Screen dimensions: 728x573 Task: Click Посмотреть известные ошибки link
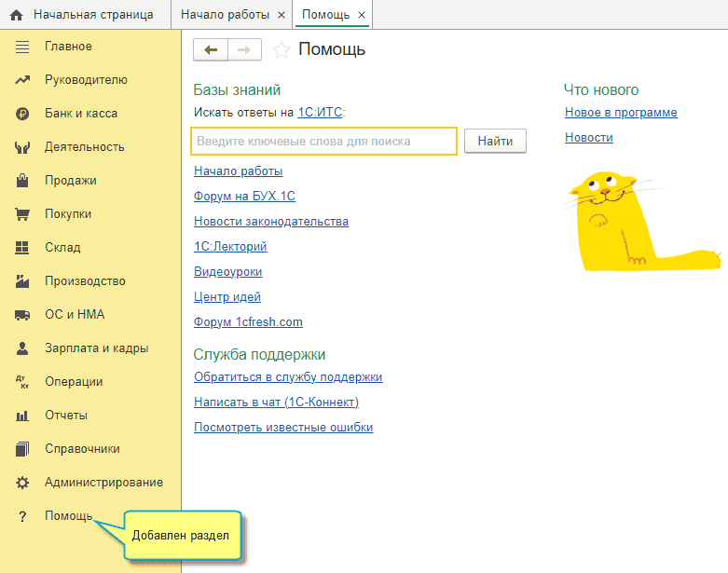coord(283,428)
